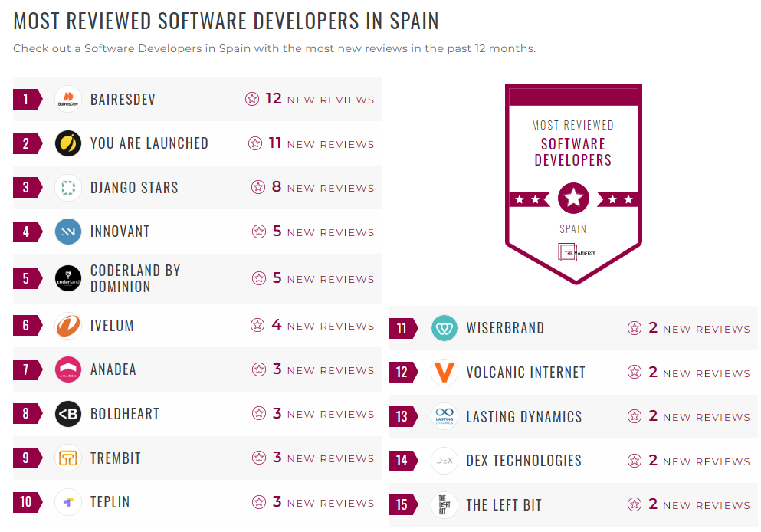The height and width of the screenshot is (532, 761).
Task: Click the rank 12 number marker
Action: coord(403,373)
